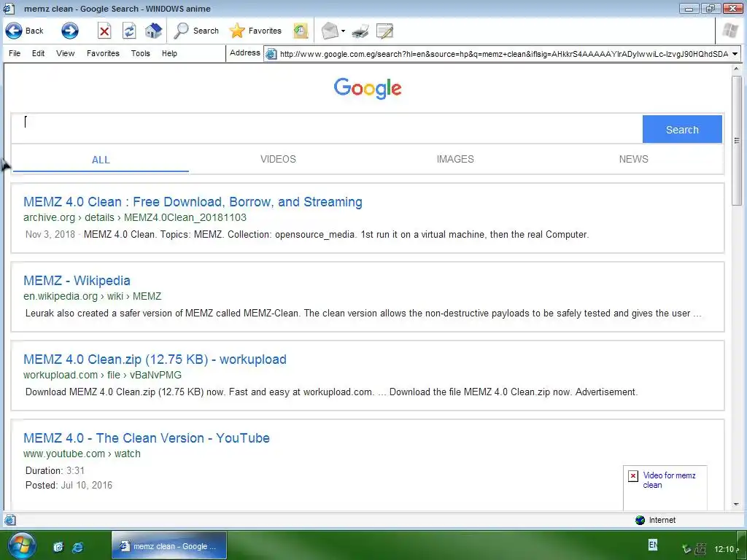Click taskbar 'memz clean - Google' button

(169, 546)
